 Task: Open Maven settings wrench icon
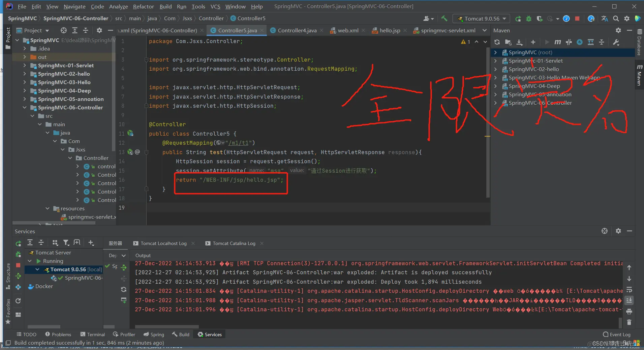(616, 42)
